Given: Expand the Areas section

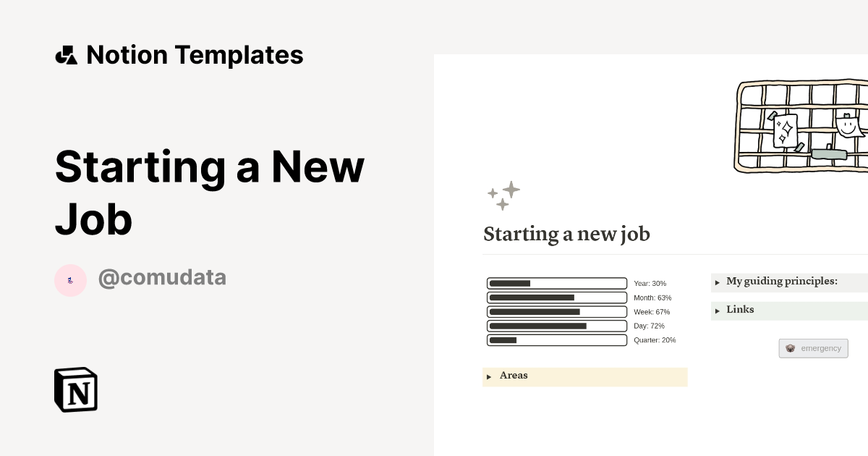Looking at the screenshot, I should tap(514, 376).
